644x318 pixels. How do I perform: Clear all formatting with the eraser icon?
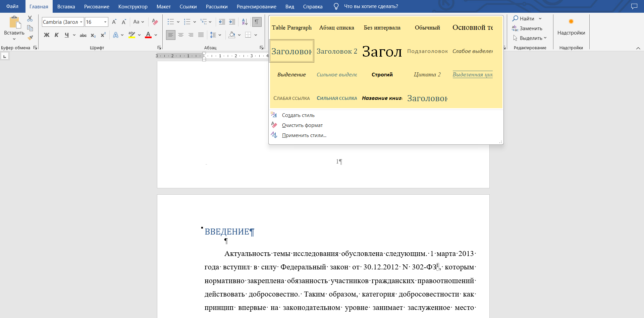[155, 22]
